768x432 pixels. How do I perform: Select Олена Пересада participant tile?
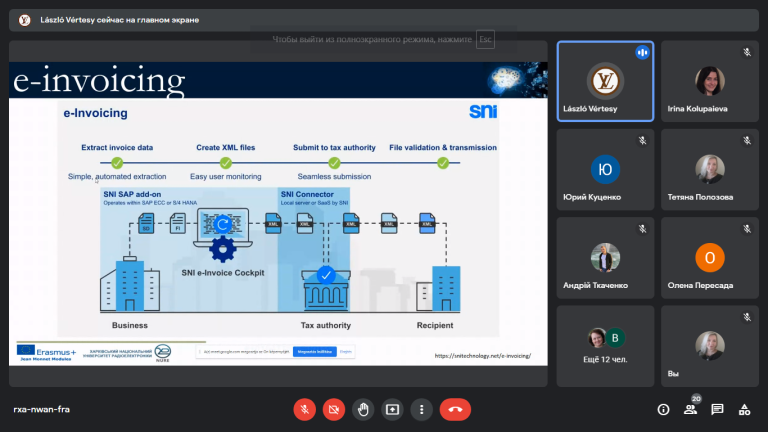[x=710, y=258]
